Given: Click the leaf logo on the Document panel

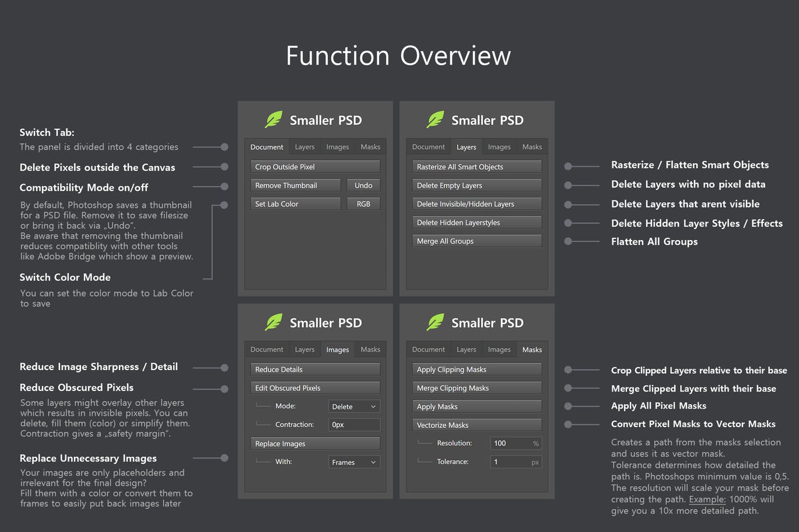Looking at the screenshot, I should pyautogui.click(x=274, y=119).
